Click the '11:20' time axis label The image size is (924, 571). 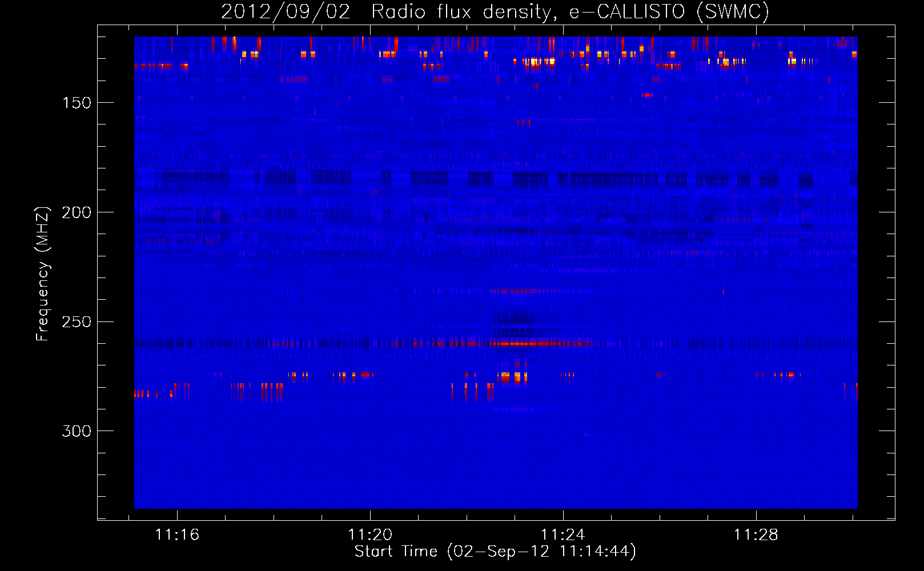tap(370, 534)
